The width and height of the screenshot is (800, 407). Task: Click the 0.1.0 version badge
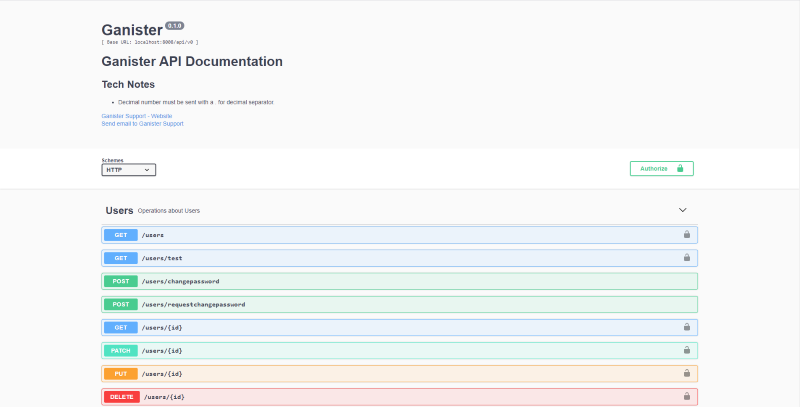coord(174,26)
